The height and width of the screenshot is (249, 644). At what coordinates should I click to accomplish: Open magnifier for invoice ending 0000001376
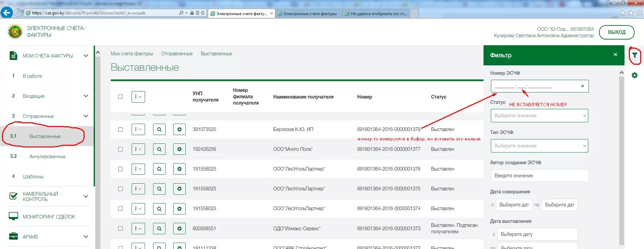coord(159,169)
